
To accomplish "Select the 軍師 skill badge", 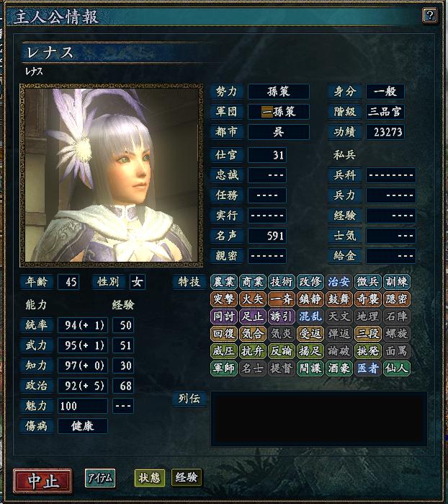I will click(x=224, y=368).
